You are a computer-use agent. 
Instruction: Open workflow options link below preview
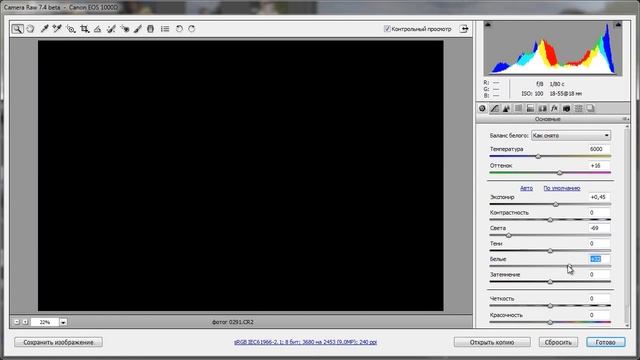tap(305, 342)
